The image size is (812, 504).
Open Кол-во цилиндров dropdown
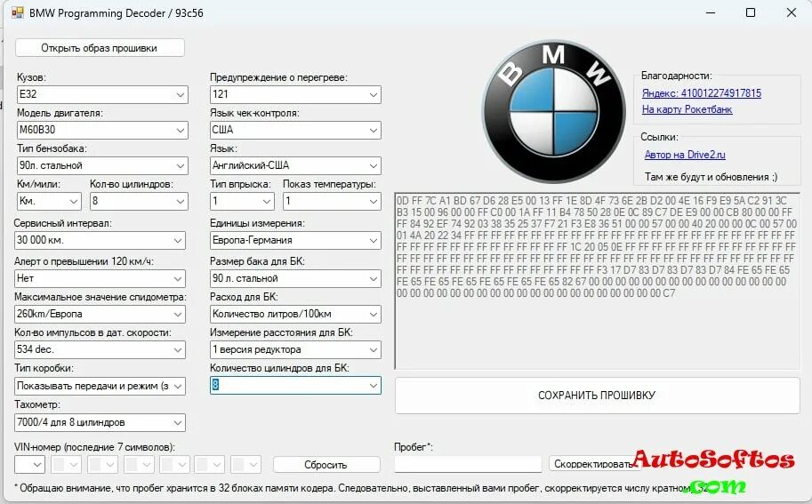pyautogui.click(x=139, y=201)
